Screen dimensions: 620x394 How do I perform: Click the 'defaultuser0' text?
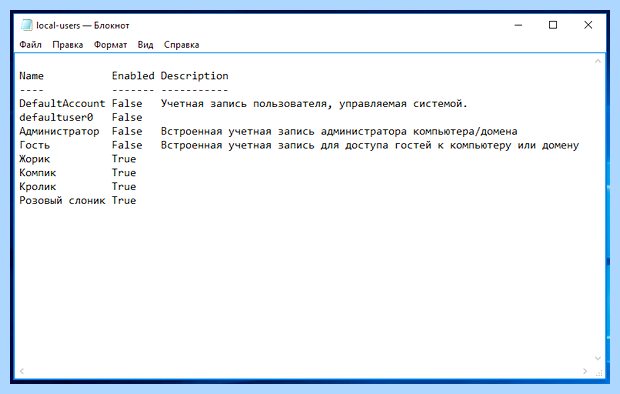pos(56,117)
